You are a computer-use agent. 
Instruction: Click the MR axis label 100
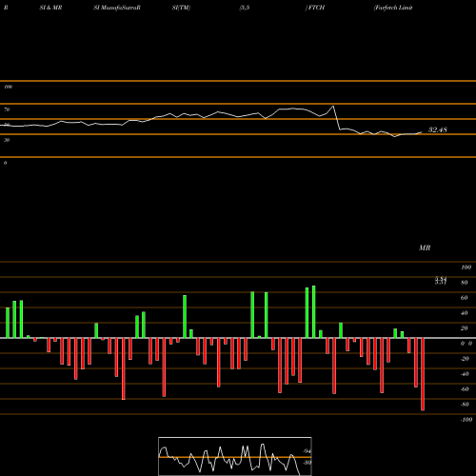[x=466, y=268]
